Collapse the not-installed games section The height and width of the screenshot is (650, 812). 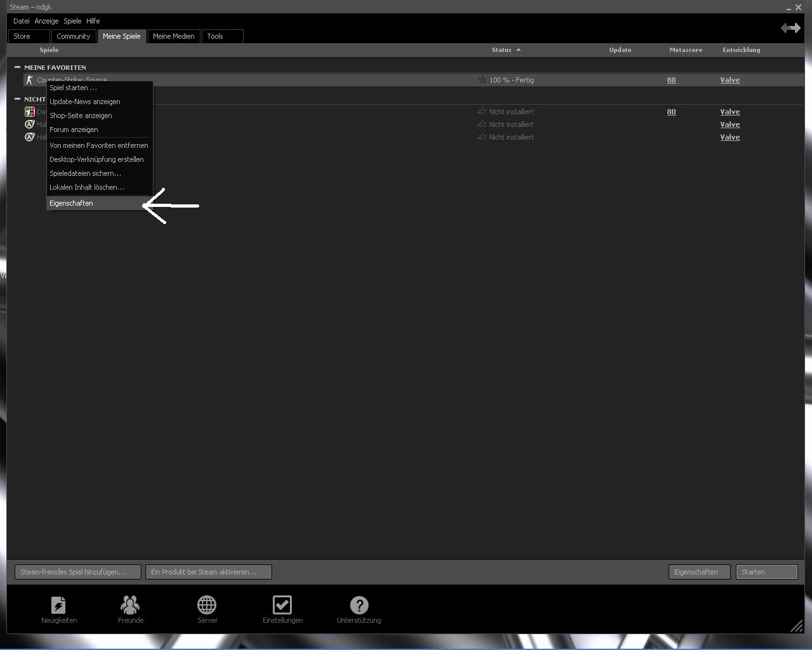tap(18, 99)
